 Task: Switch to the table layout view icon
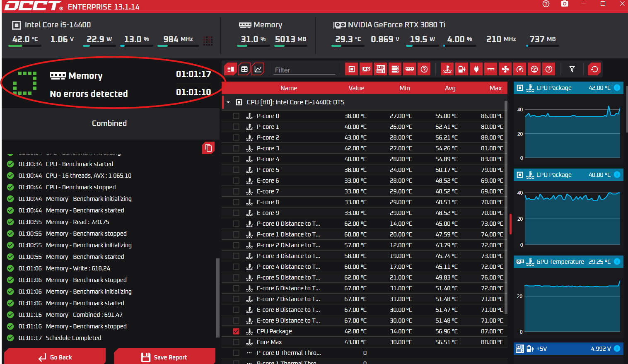244,69
